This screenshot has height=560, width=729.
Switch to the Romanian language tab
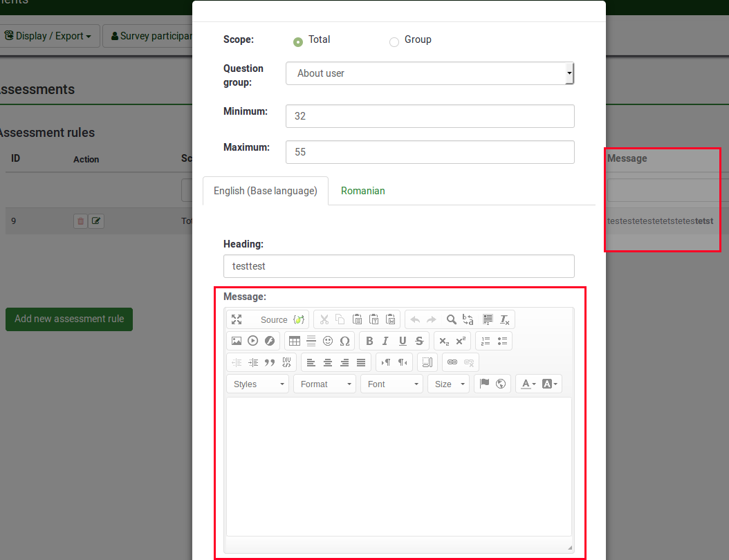[x=362, y=191]
